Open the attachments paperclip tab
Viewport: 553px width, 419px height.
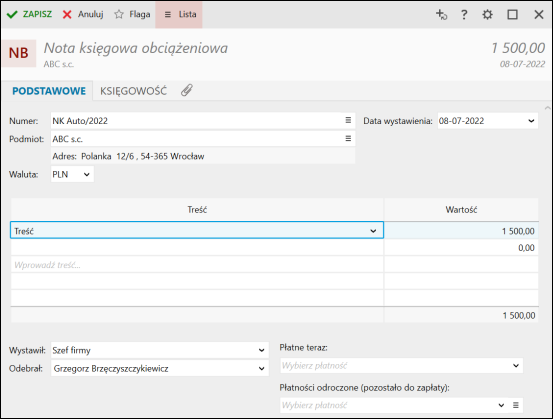point(187,90)
